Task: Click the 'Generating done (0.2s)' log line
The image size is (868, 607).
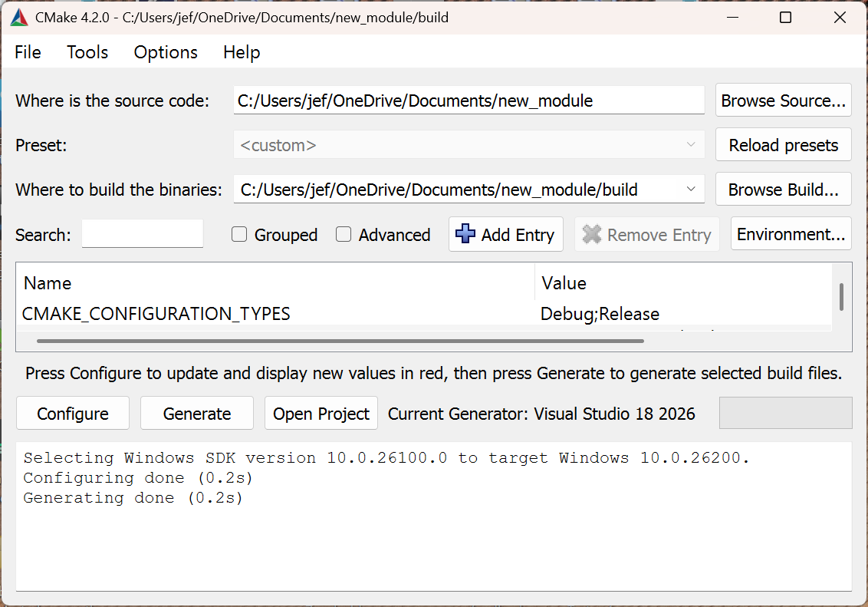Action: click(133, 498)
